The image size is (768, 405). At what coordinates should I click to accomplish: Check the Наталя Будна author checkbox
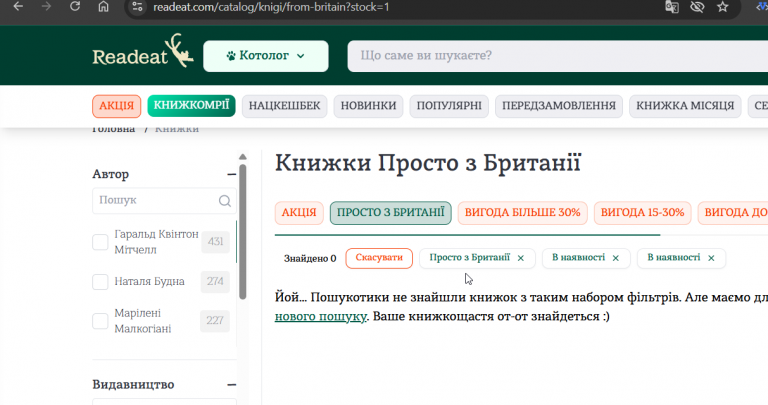click(x=100, y=282)
